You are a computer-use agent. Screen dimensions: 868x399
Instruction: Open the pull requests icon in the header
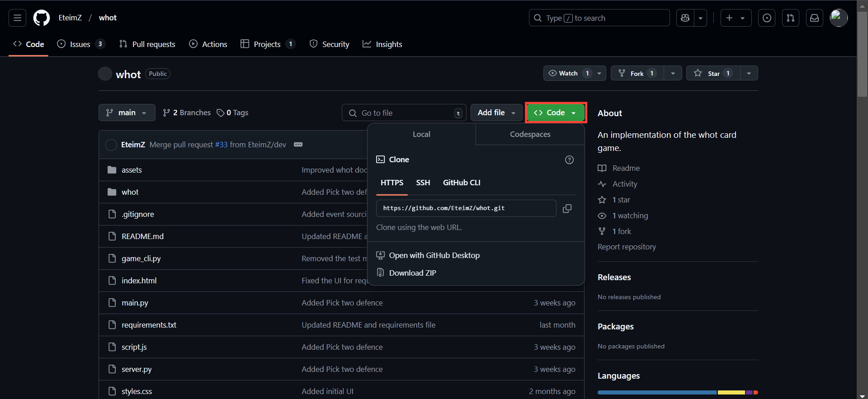pos(791,18)
